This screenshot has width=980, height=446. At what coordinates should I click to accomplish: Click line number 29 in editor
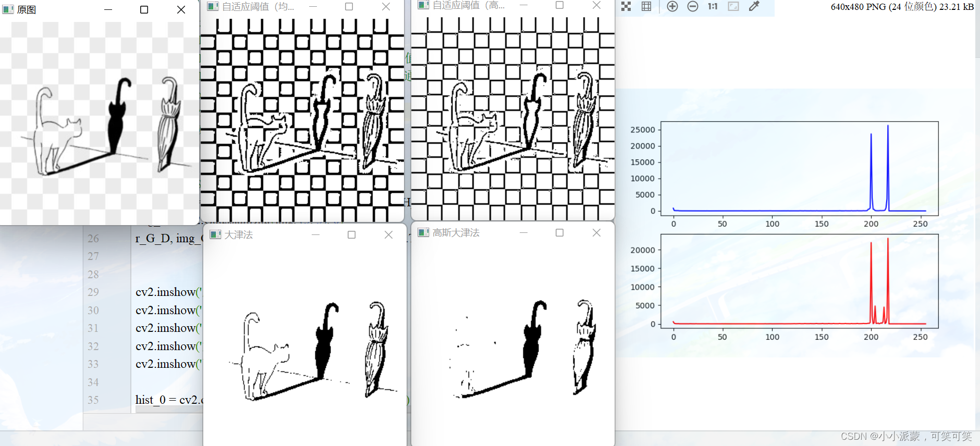93,292
